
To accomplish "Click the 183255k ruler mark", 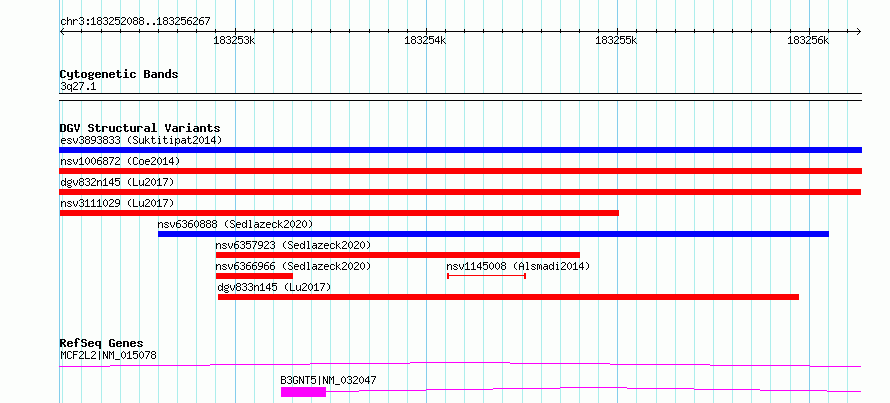I will click(616, 40).
